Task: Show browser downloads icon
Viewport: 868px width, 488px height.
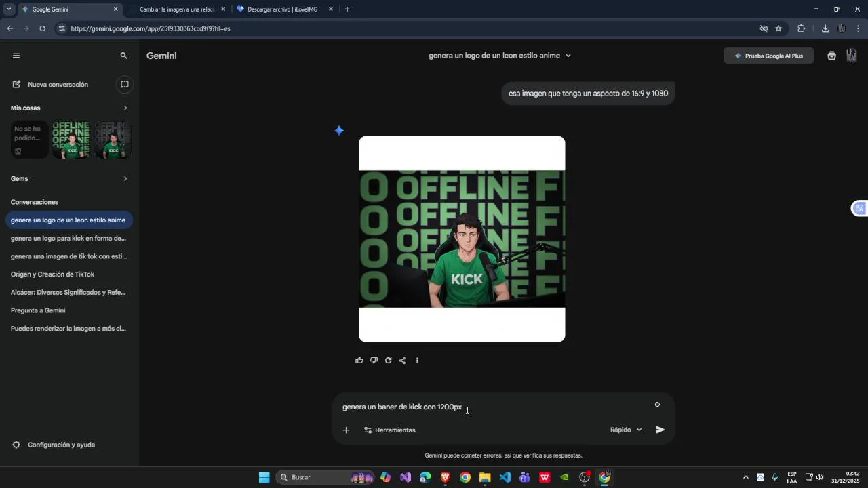Action: (x=825, y=28)
